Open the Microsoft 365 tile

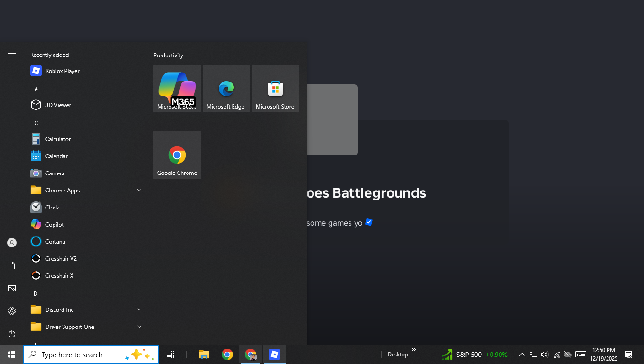click(177, 89)
